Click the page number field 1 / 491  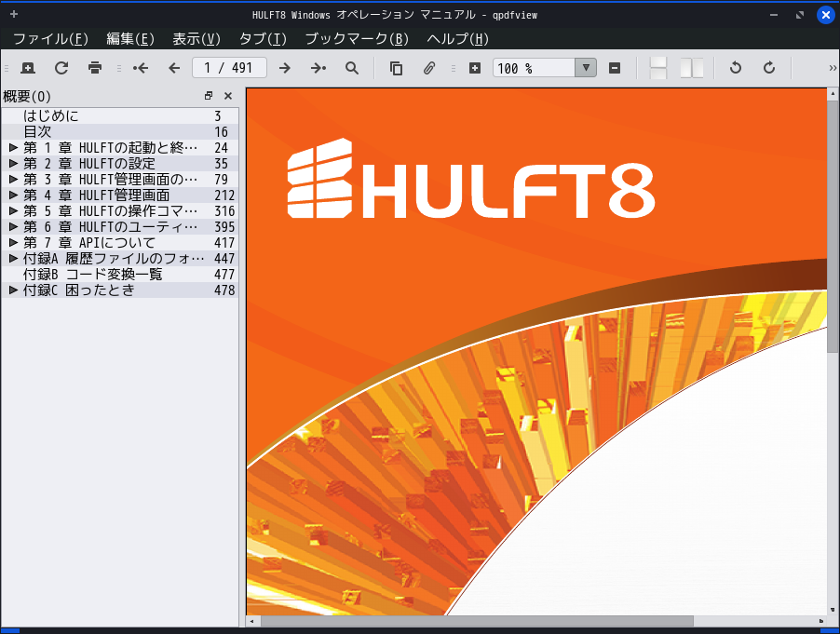coord(229,68)
